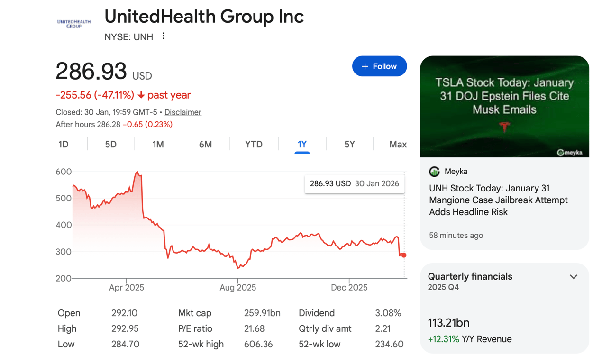Viewport: 602px width, 364px height.
Task: Open the UNH Mangione Case headline
Action: point(498,200)
